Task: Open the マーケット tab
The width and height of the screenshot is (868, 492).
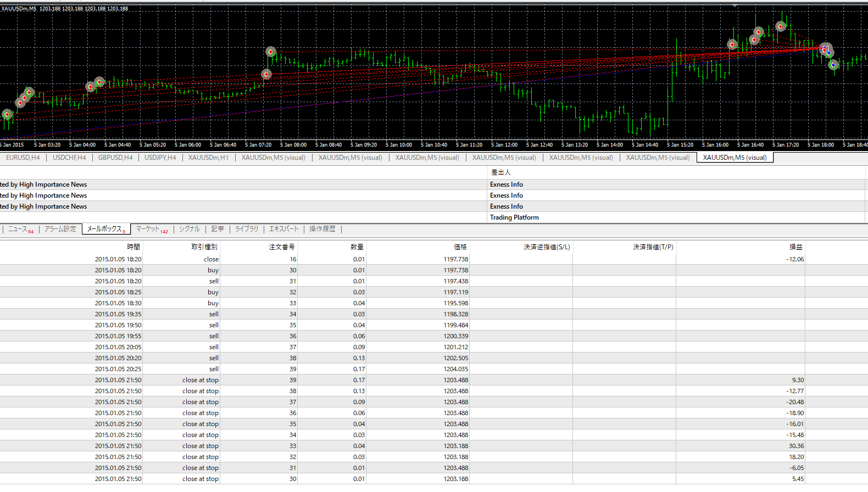Action: [x=148, y=229]
